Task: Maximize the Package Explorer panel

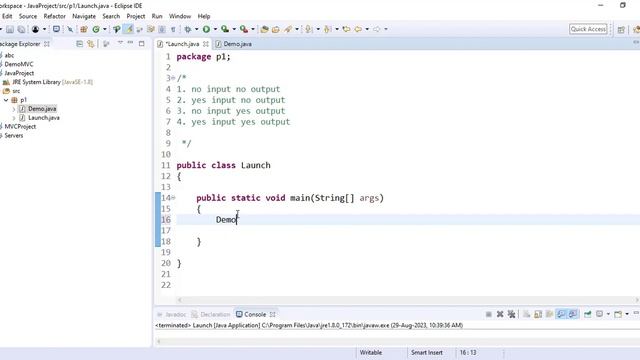Action: coord(142,43)
